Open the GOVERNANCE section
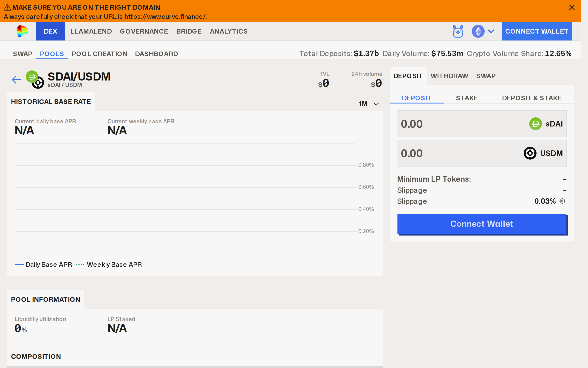 tap(144, 32)
